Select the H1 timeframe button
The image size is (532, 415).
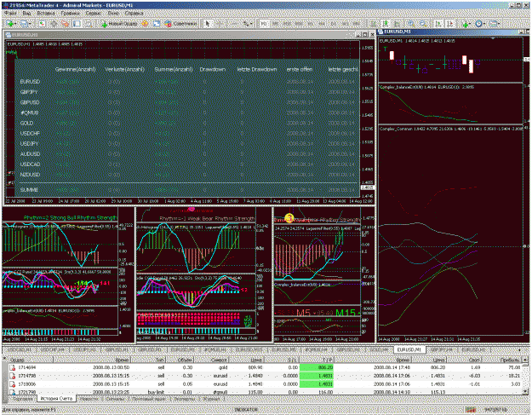[x=311, y=24]
